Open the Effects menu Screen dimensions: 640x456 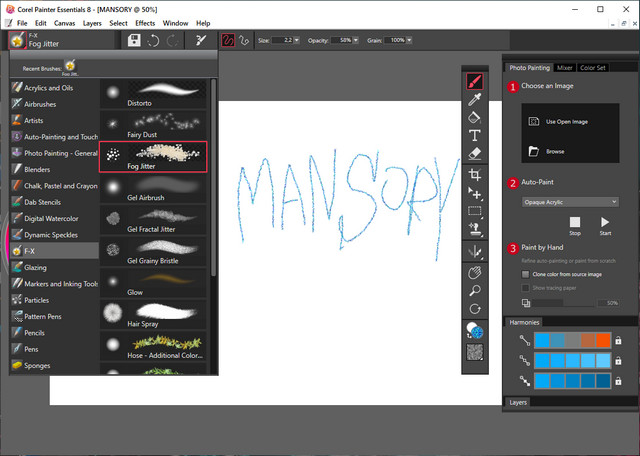click(x=145, y=22)
